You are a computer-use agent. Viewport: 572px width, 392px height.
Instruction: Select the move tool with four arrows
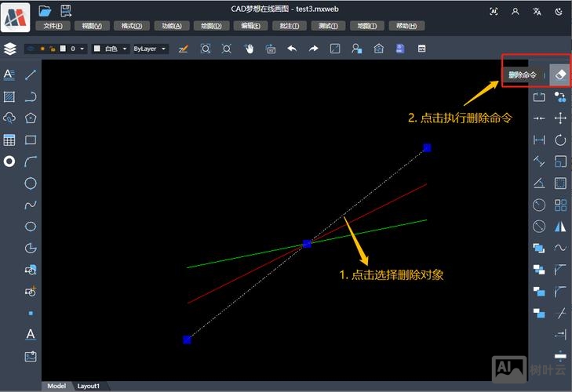point(560,118)
